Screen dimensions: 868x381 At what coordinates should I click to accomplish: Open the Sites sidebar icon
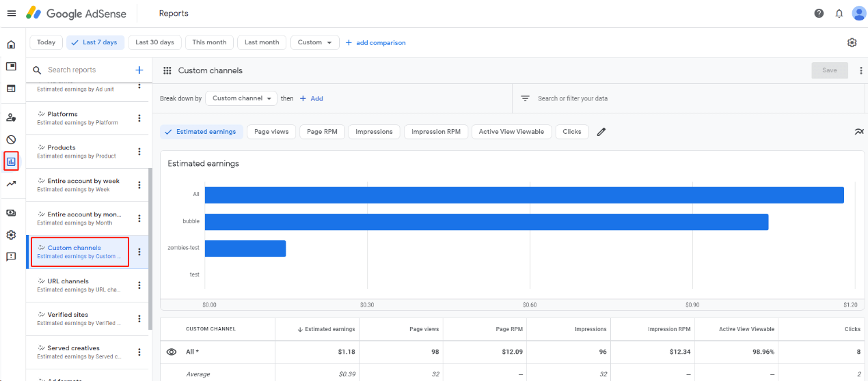[11, 88]
